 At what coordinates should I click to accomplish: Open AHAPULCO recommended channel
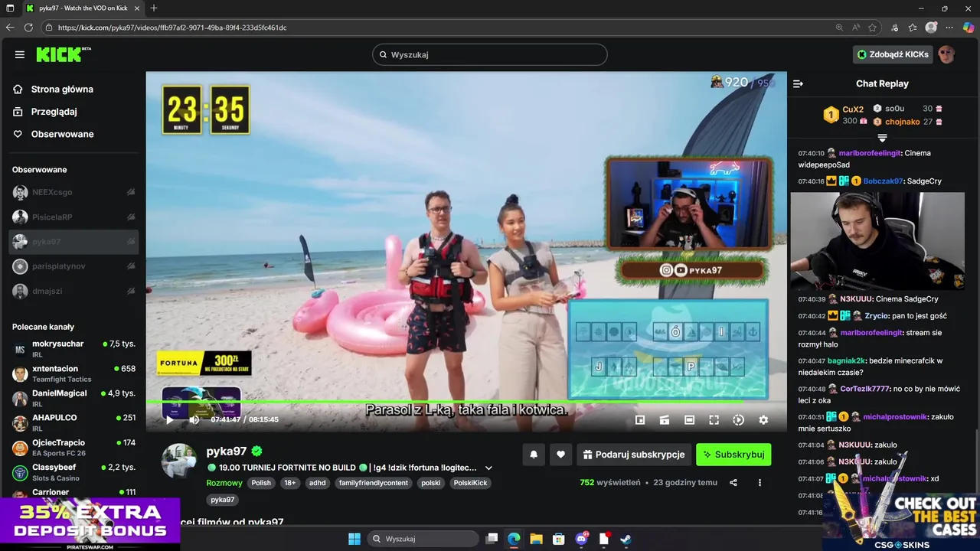coord(73,423)
